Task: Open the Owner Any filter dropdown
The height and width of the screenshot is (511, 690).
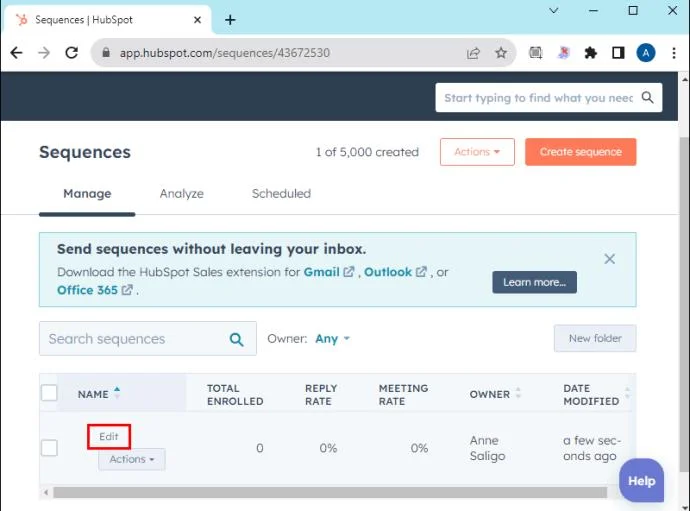Action: (332, 338)
